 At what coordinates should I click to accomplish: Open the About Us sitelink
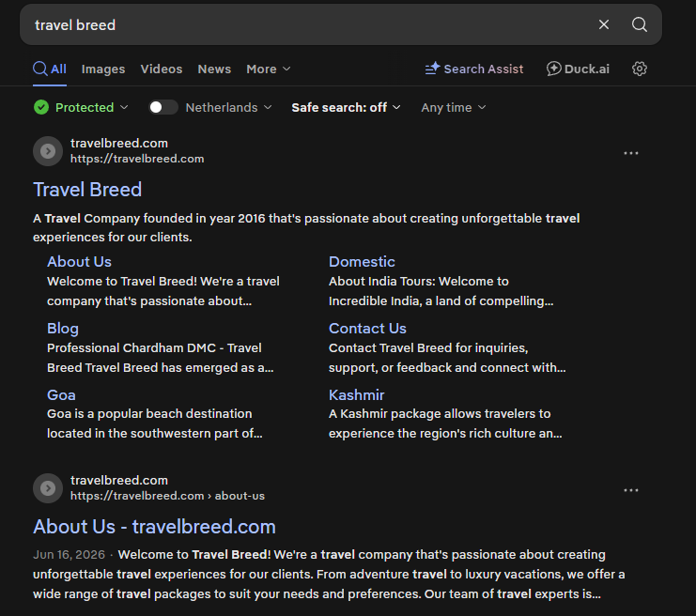click(79, 261)
